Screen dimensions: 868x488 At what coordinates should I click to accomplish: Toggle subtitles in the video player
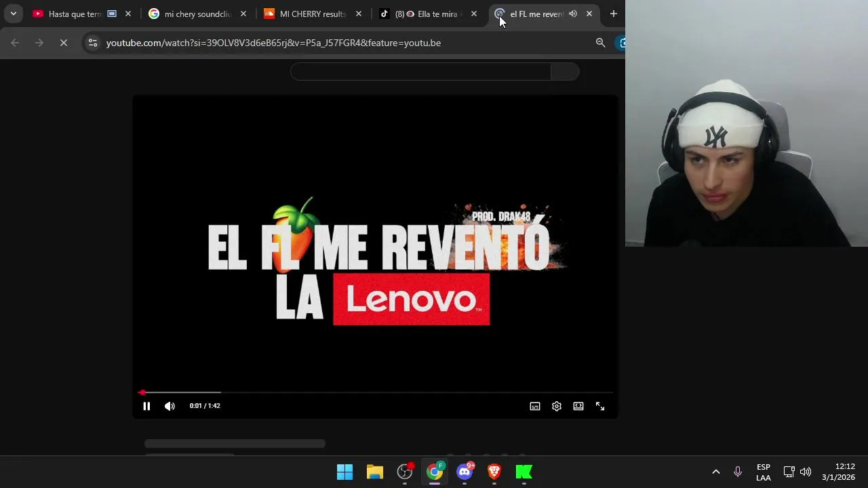[535, 406]
